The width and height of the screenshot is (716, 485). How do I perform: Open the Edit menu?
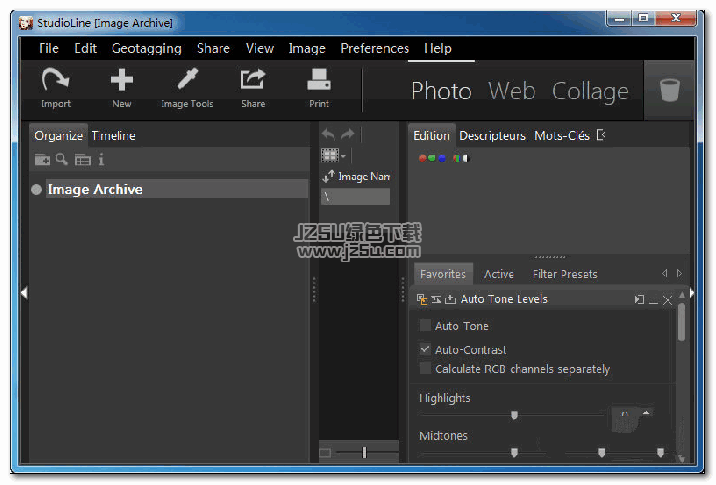85,48
